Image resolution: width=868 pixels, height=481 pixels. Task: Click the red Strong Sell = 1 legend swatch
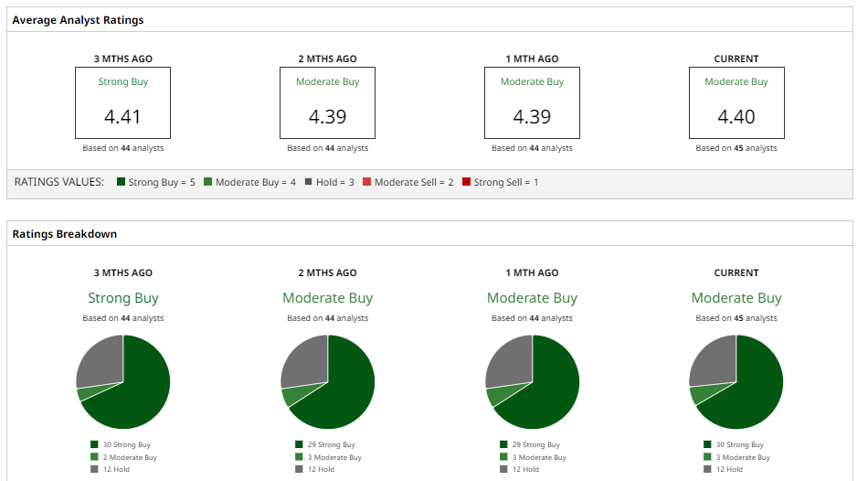(466, 183)
